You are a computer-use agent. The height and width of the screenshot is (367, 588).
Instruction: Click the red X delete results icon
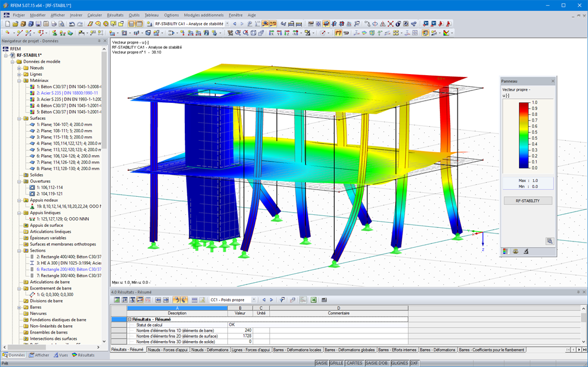(390, 24)
